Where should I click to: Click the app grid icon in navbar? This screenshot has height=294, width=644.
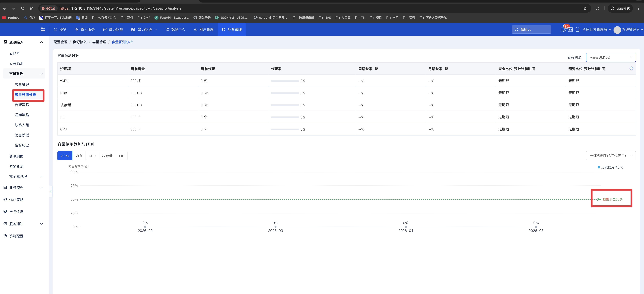click(x=43, y=30)
